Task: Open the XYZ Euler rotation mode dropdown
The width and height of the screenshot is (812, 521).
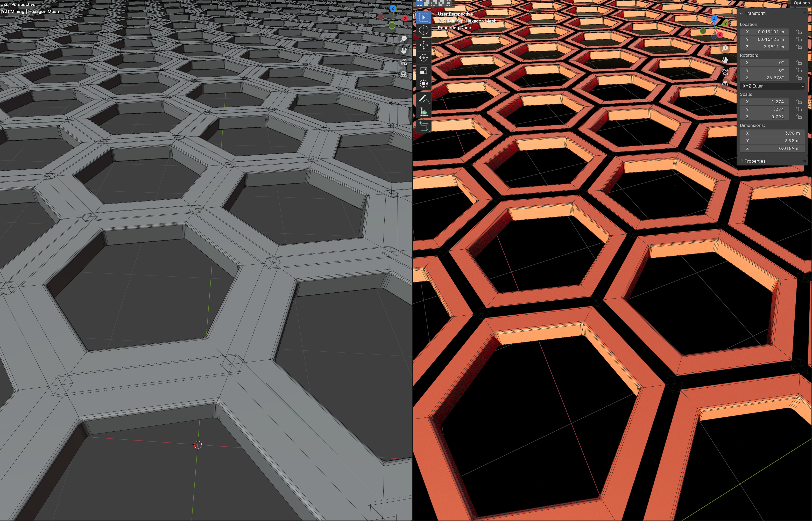Action: (x=772, y=86)
